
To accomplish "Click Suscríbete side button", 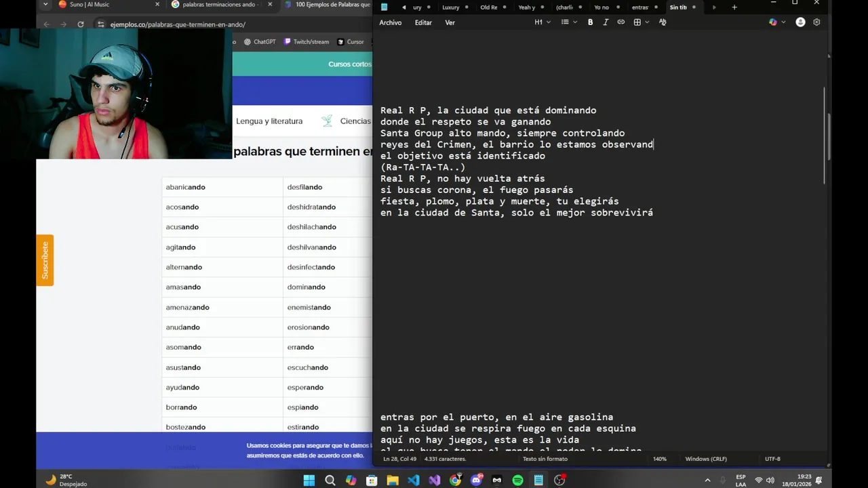I will tap(45, 260).
